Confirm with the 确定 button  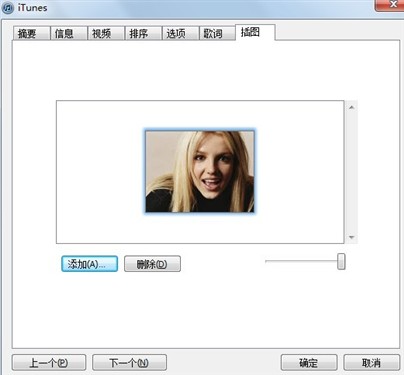309,362
